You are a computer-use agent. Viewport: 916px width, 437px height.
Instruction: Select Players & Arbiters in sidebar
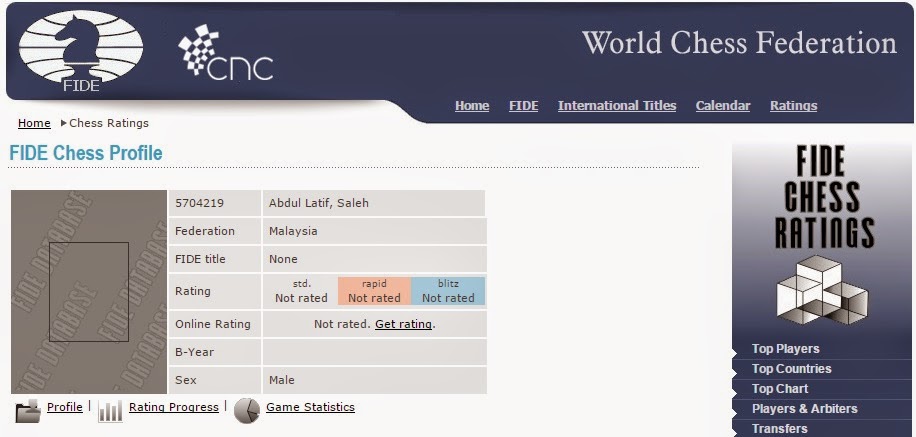tap(804, 408)
